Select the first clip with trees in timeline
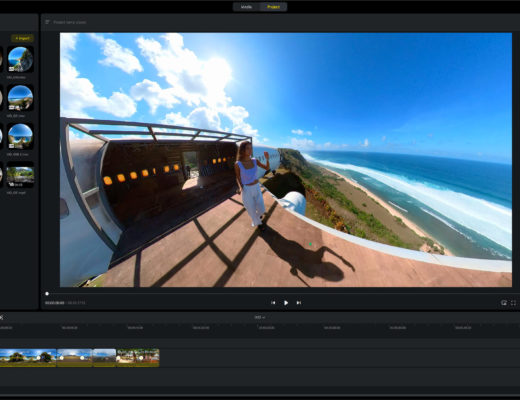 (x=28, y=358)
